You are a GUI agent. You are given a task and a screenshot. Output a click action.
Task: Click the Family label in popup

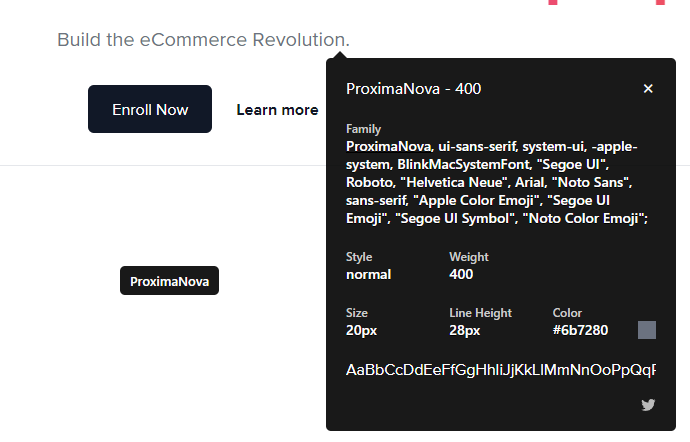(x=363, y=129)
